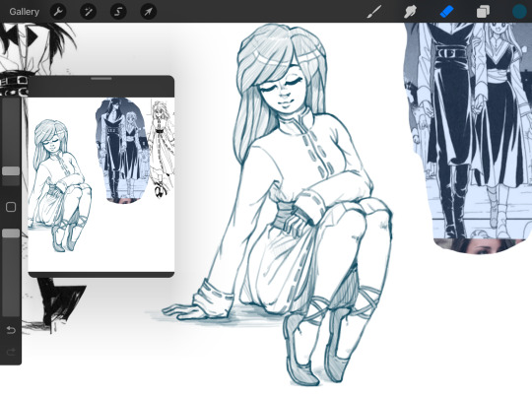Click the reference window dark title bar

[101, 86]
